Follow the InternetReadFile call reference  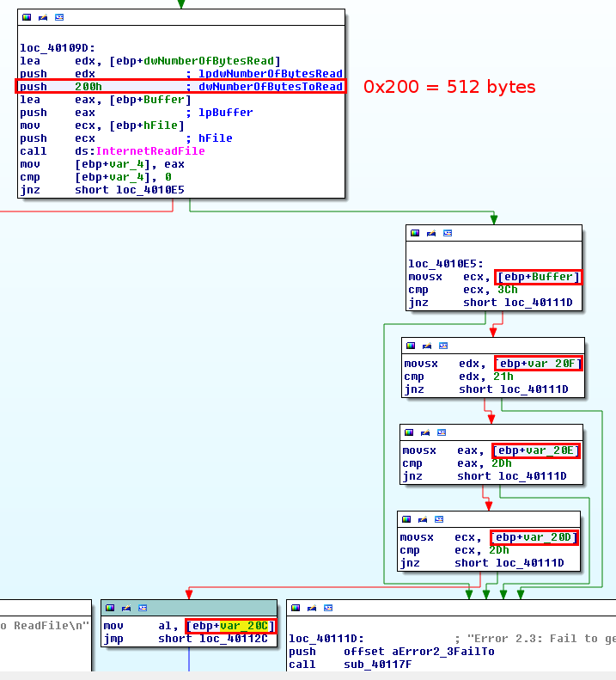149,151
